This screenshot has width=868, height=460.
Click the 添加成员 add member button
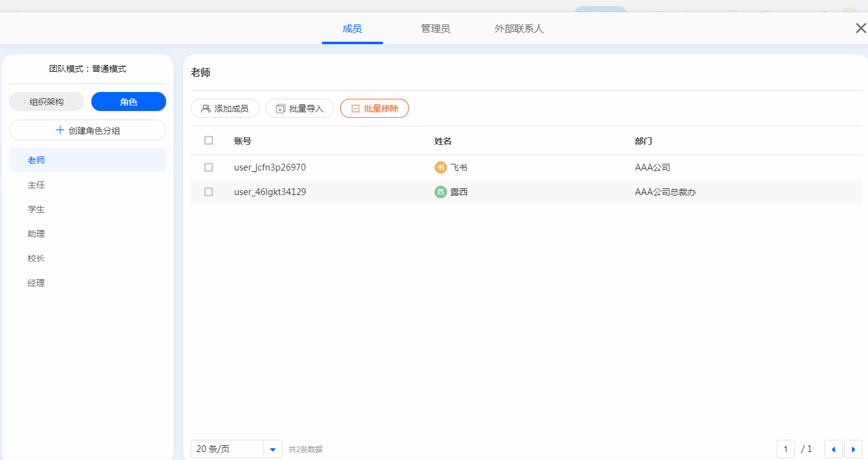coord(225,109)
